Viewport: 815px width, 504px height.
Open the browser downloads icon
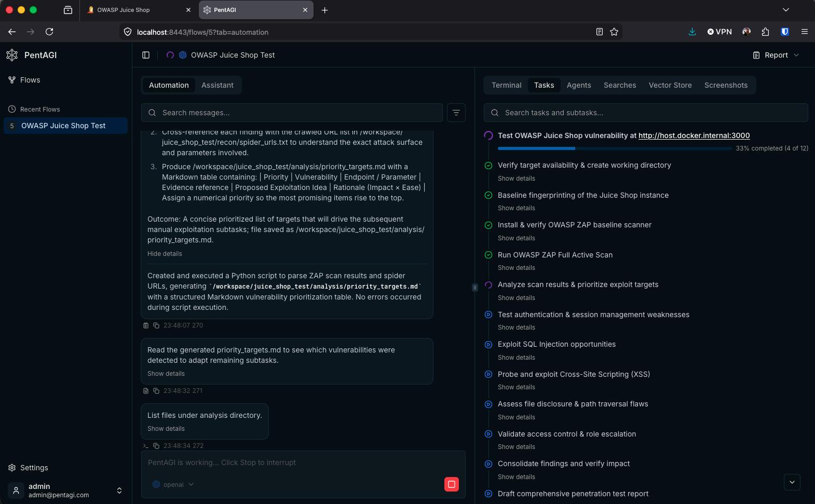click(692, 32)
